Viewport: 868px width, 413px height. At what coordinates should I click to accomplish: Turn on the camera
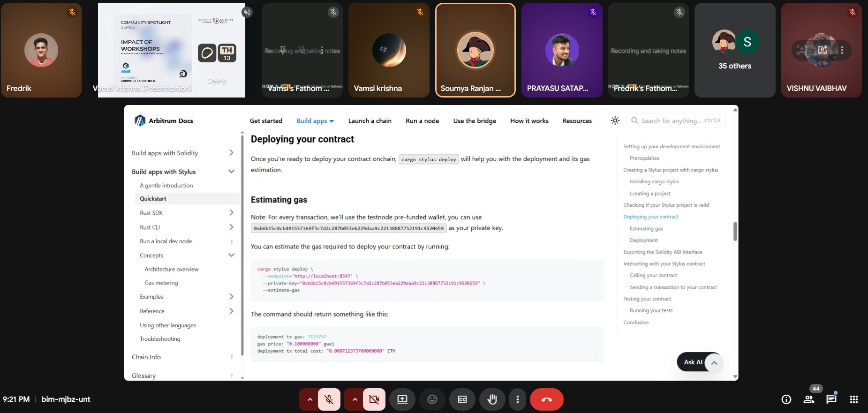[x=374, y=399]
